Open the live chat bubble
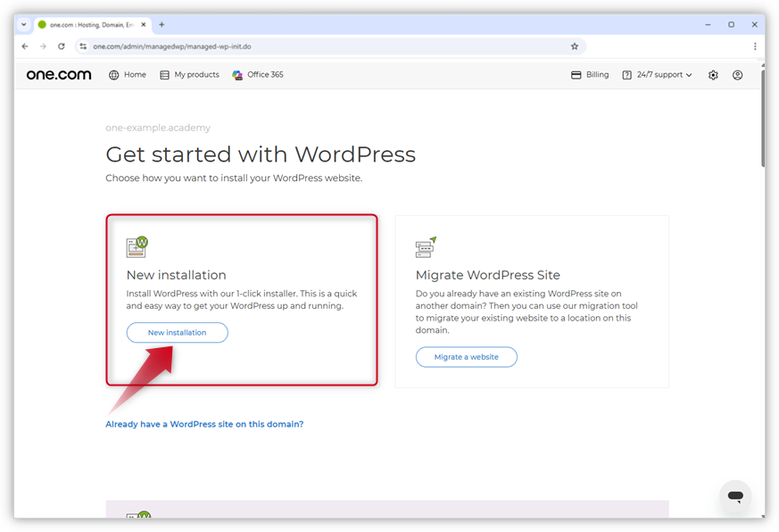This screenshot has width=779, height=532. pos(735,496)
